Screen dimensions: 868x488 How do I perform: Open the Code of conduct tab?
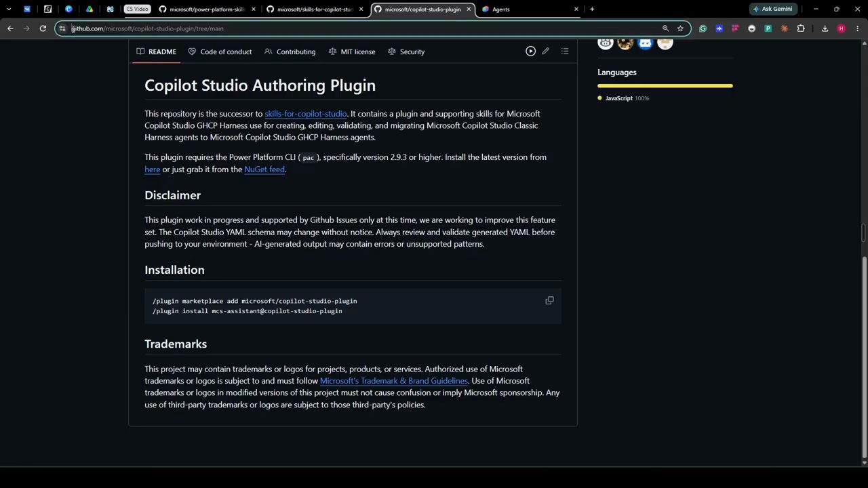coord(220,52)
